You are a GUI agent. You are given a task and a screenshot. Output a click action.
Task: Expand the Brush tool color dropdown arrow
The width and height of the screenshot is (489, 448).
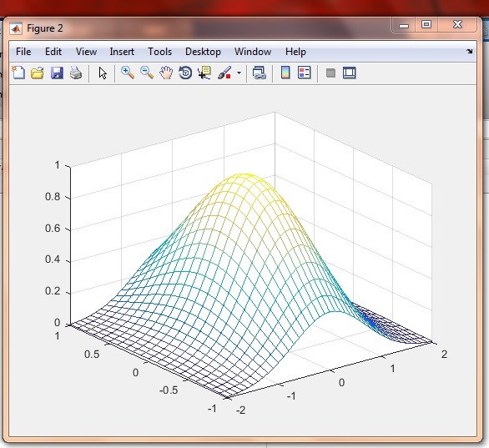pyautogui.click(x=239, y=73)
